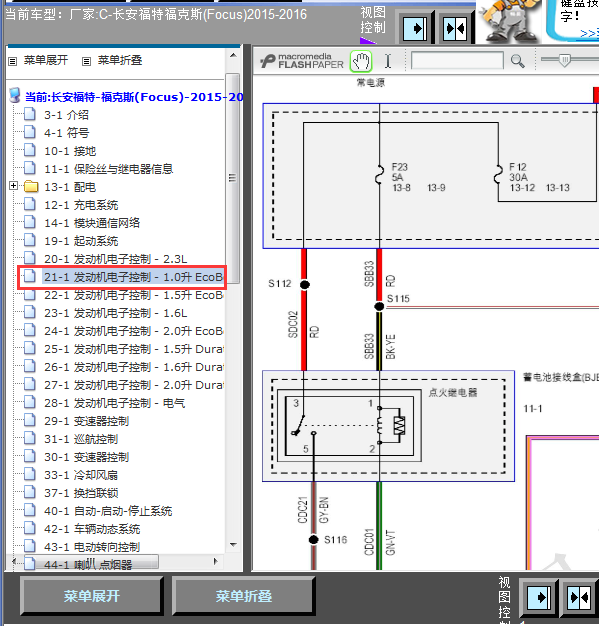Click the tree panel scroll-right arrow
This screenshot has width=599, height=626.
click(x=216, y=561)
